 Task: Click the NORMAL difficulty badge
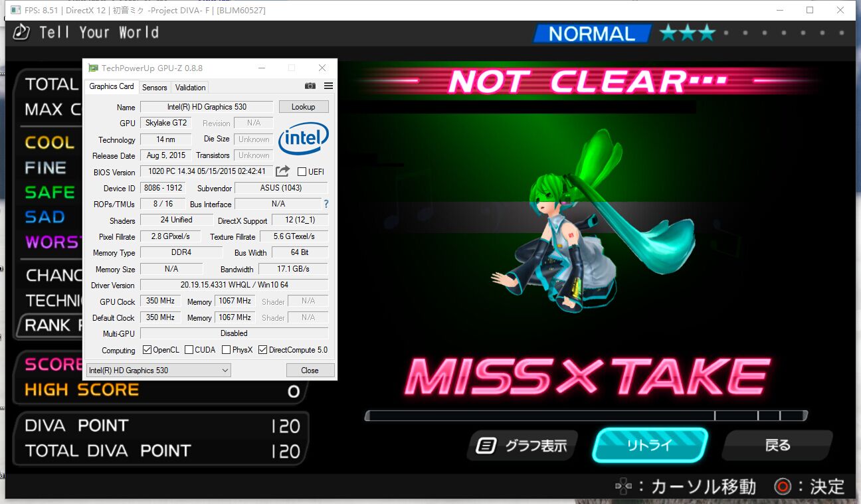[x=593, y=33]
